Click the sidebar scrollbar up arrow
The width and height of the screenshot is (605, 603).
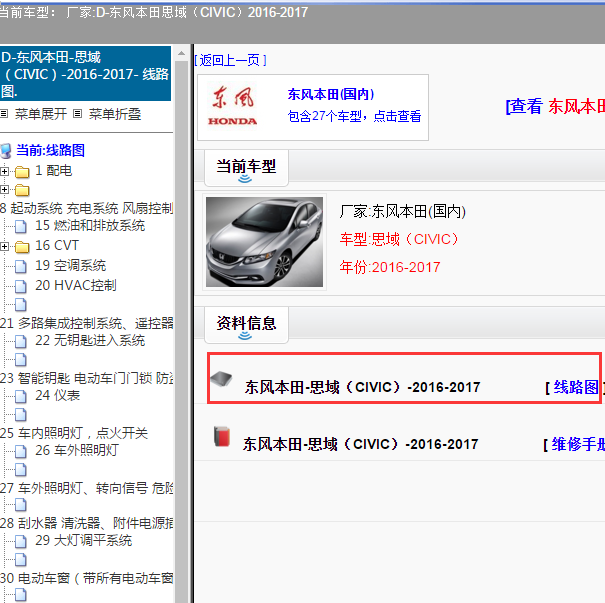[181, 54]
